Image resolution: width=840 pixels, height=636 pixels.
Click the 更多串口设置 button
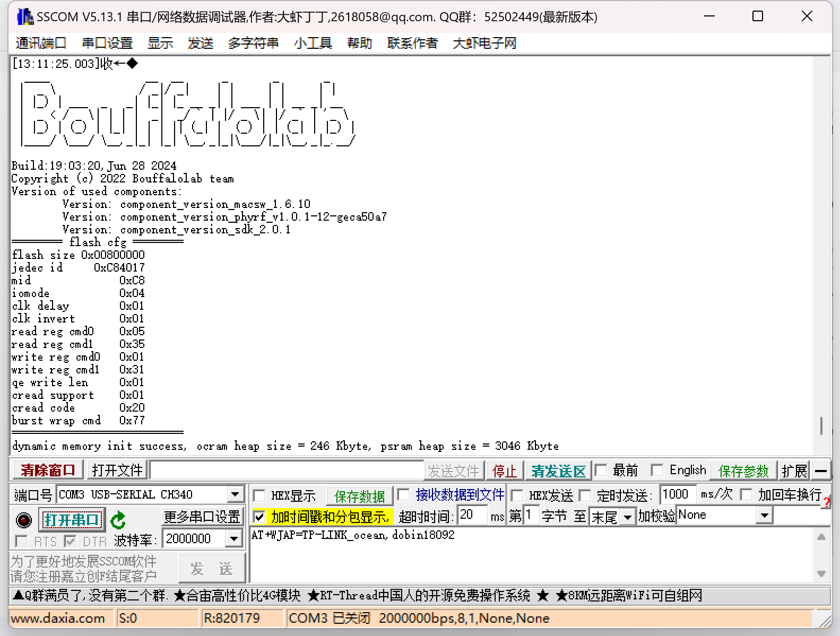click(202, 517)
